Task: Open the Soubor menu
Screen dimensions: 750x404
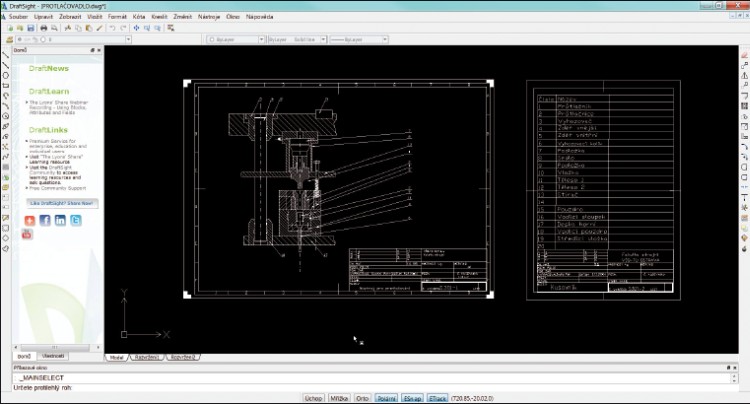Action: (18, 17)
